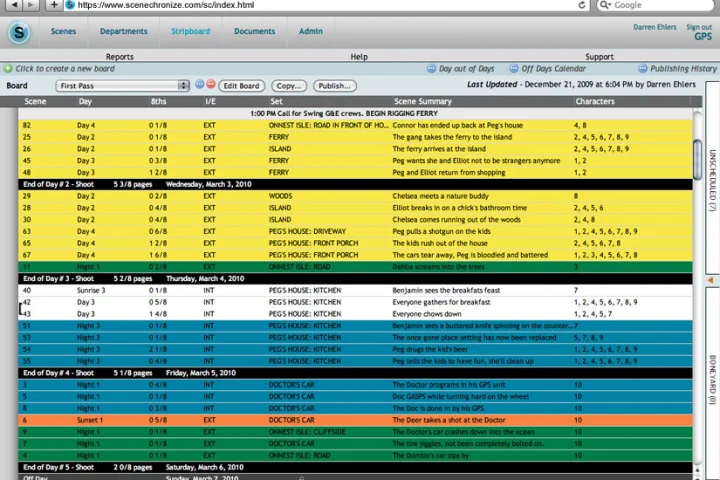Open the UNSCHEDULED side panel
Screen dimensions: 720x480
[712, 179]
